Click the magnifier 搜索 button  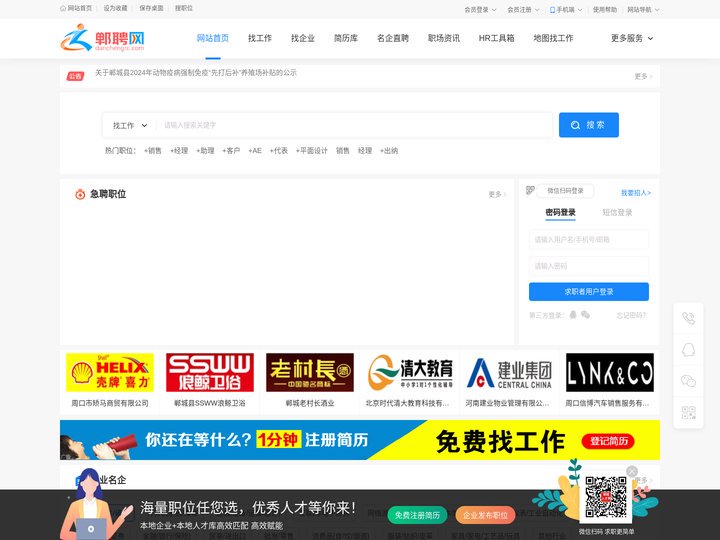tap(589, 125)
